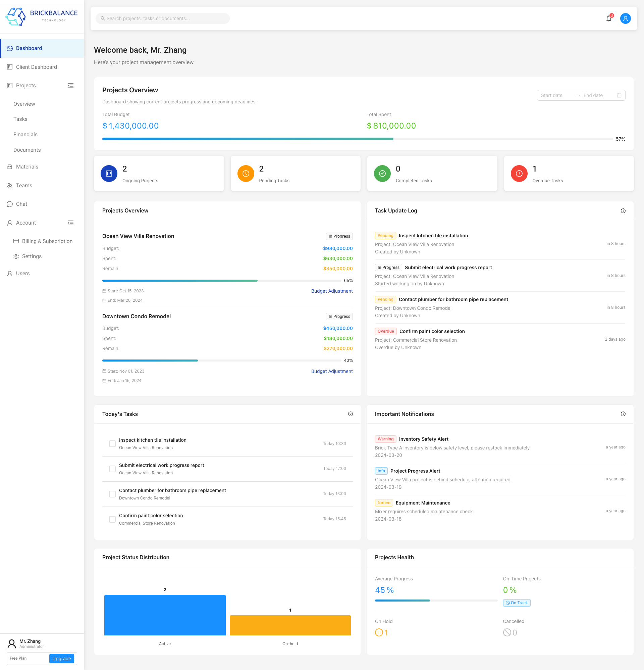The image size is (644, 670).
Task: Collapse the Account submenu
Action: (71, 223)
